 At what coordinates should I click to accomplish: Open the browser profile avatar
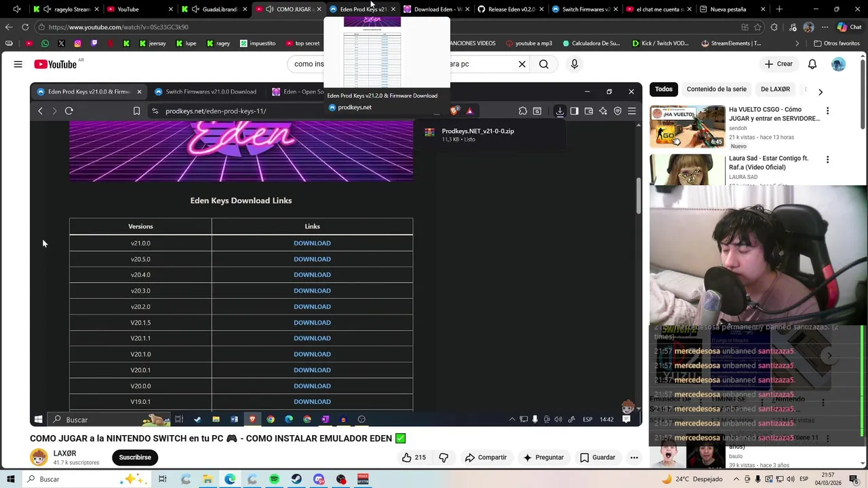click(x=808, y=27)
